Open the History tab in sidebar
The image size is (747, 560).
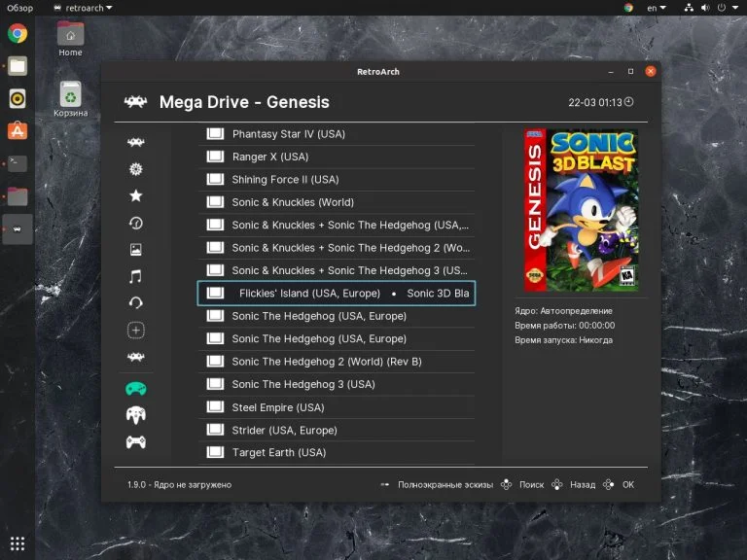coord(136,223)
